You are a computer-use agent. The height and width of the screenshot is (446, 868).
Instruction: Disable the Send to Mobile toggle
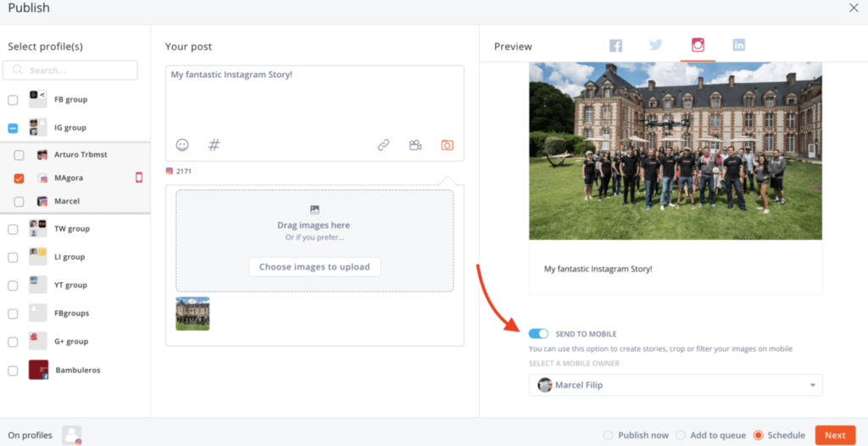coord(538,334)
